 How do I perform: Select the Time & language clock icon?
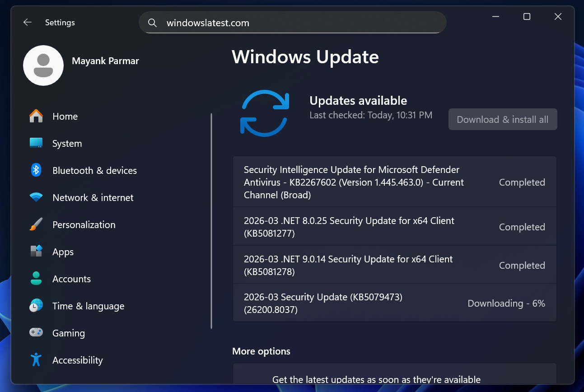(37, 306)
